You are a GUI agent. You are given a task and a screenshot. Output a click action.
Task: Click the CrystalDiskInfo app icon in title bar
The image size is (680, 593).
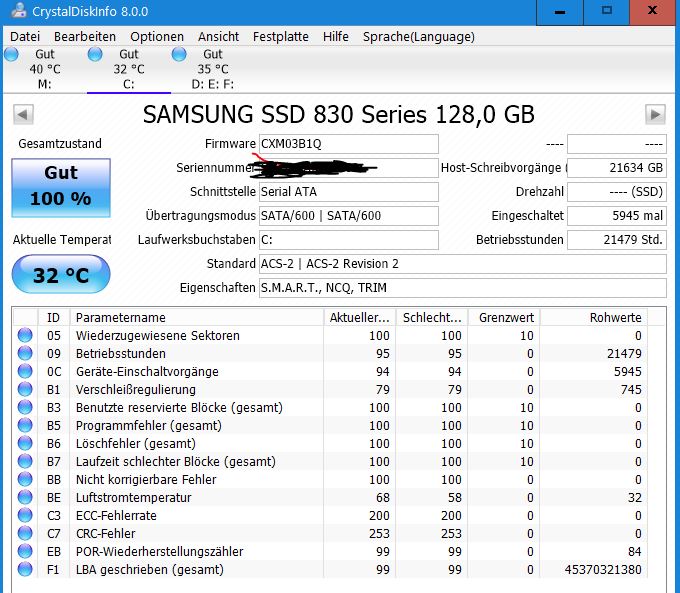[x=18, y=10]
